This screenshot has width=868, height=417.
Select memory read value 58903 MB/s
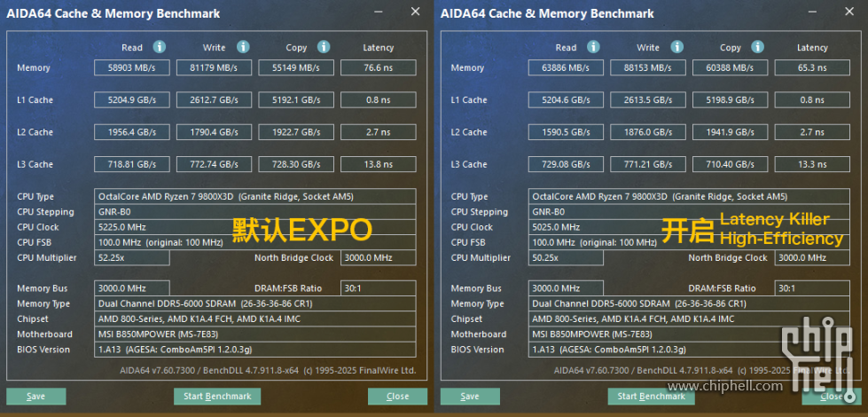click(132, 68)
